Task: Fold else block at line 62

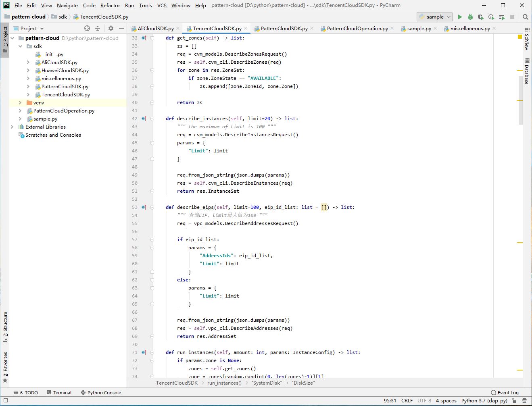Action: coord(152,280)
